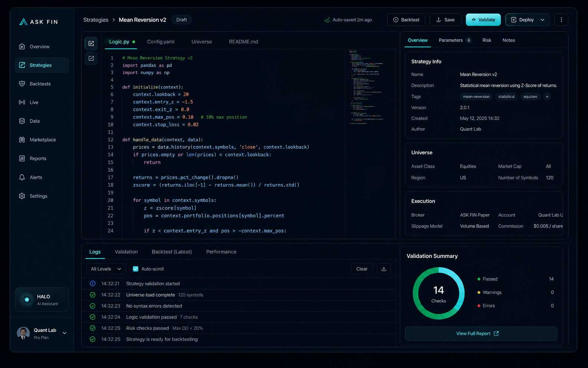Click check icon for Risk checks passed
This screenshot has height=368, width=588.
[93, 328]
